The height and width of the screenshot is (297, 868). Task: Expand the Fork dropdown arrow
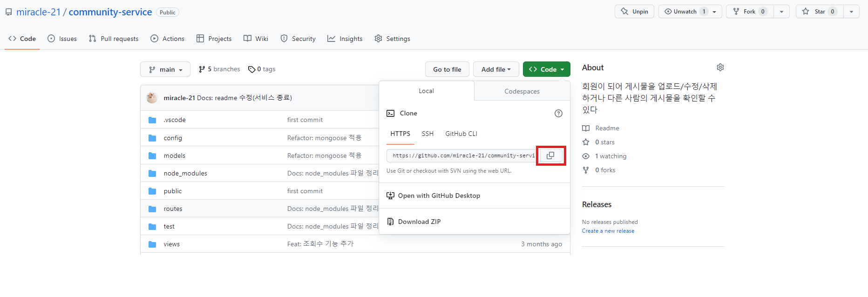click(x=781, y=12)
